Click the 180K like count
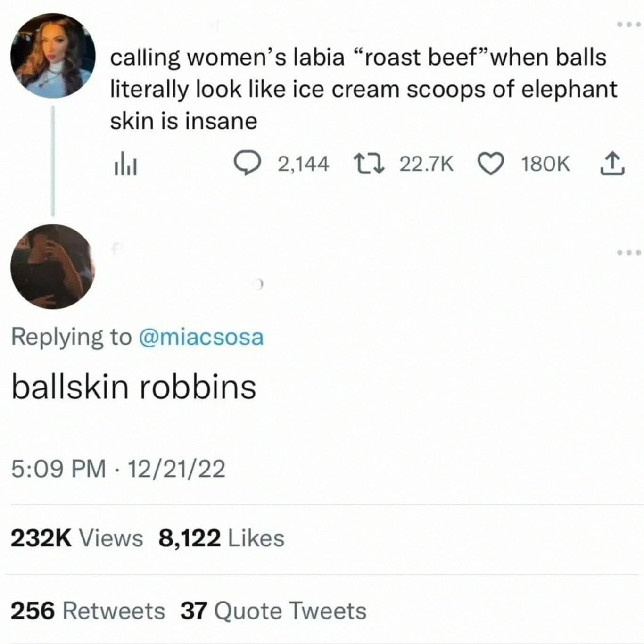The height and width of the screenshot is (644, 644). click(545, 165)
